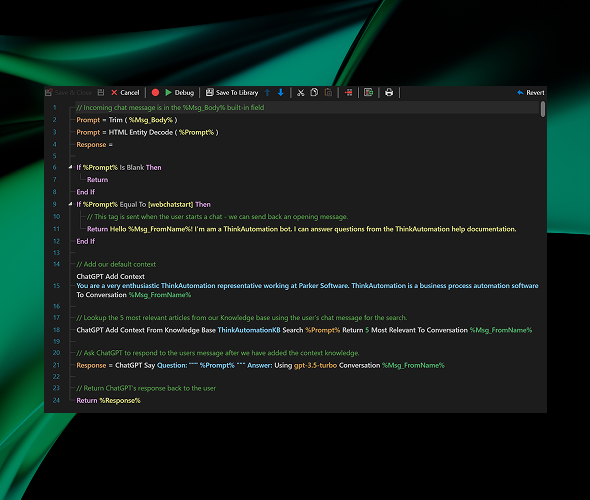Select the Prompt = Trim line

[x=127, y=120]
